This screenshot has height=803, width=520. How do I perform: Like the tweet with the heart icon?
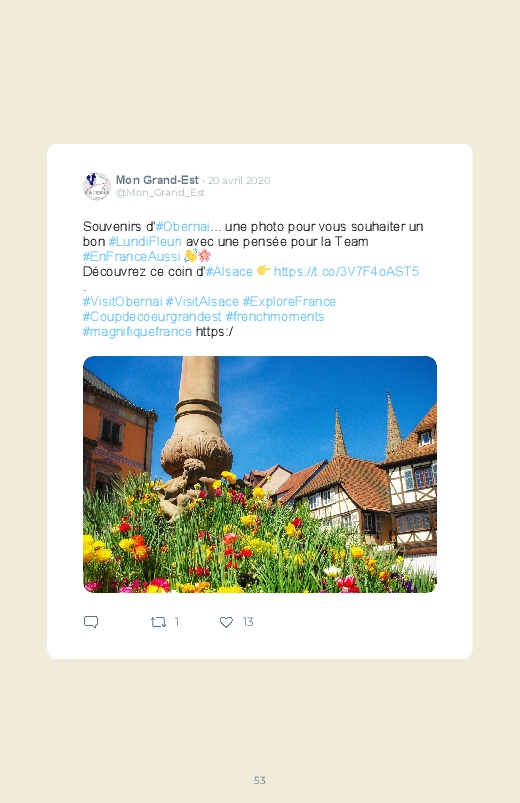click(226, 622)
